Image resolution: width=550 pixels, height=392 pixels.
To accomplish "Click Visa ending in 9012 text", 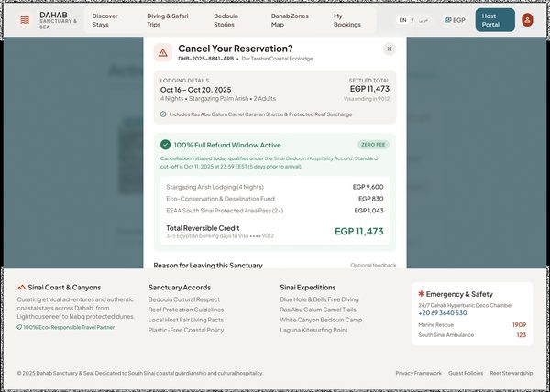I will pyautogui.click(x=367, y=99).
